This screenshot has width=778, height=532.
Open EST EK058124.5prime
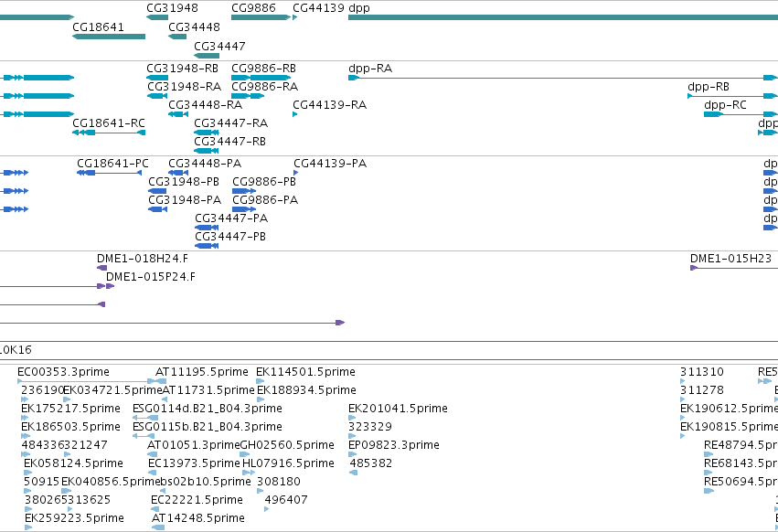(x=73, y=463)
